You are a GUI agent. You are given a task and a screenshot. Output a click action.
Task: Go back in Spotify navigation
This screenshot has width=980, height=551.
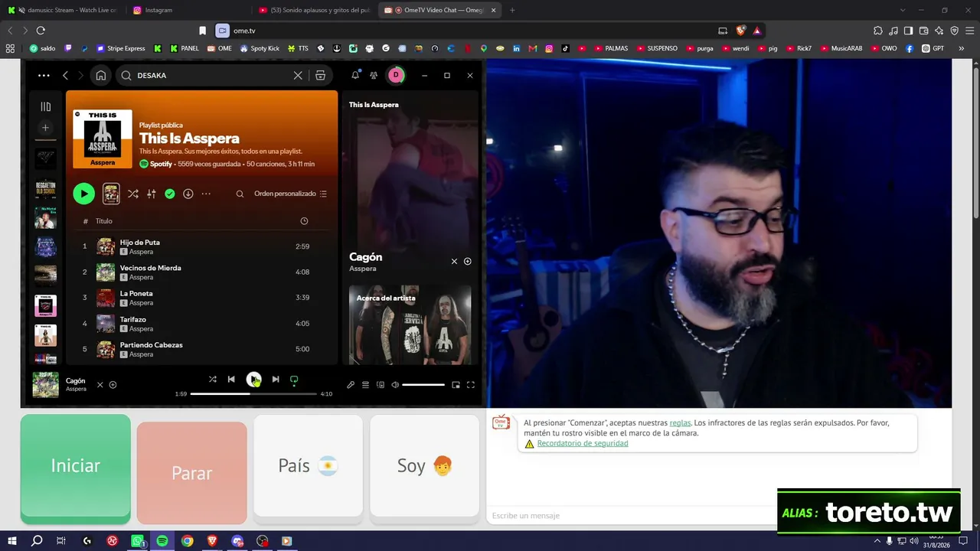[65, 76]
